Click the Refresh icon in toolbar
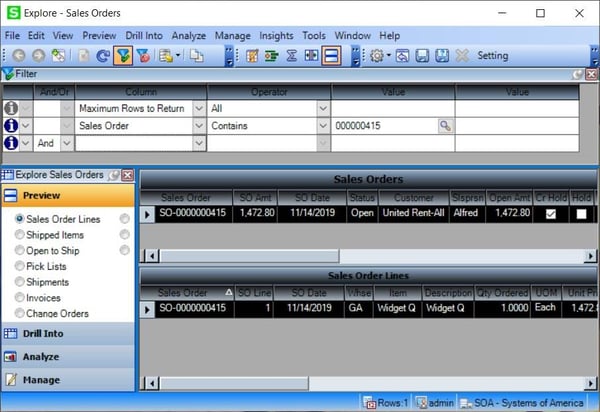This screenshot has height=412, width=600. pyautogui.click(x=101, y=56)
